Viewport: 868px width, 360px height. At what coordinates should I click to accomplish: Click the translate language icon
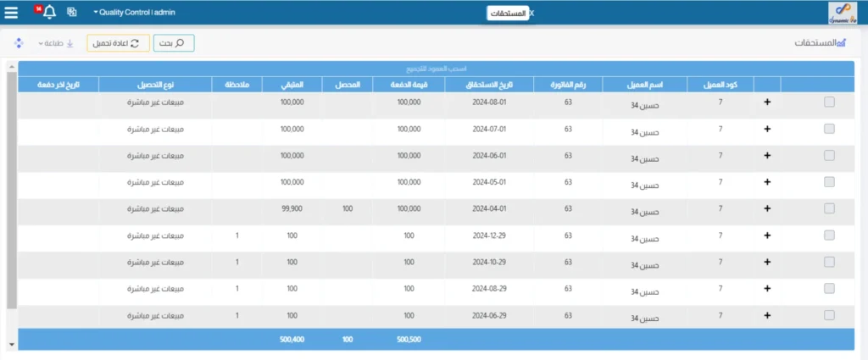pyautogui.click(x=72, y=13)
